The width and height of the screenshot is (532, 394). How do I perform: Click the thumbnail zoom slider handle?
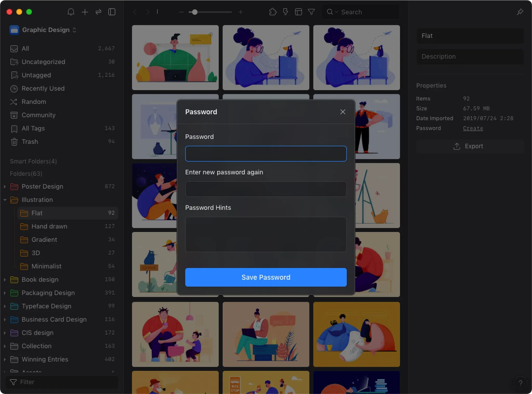pos(195,12)
